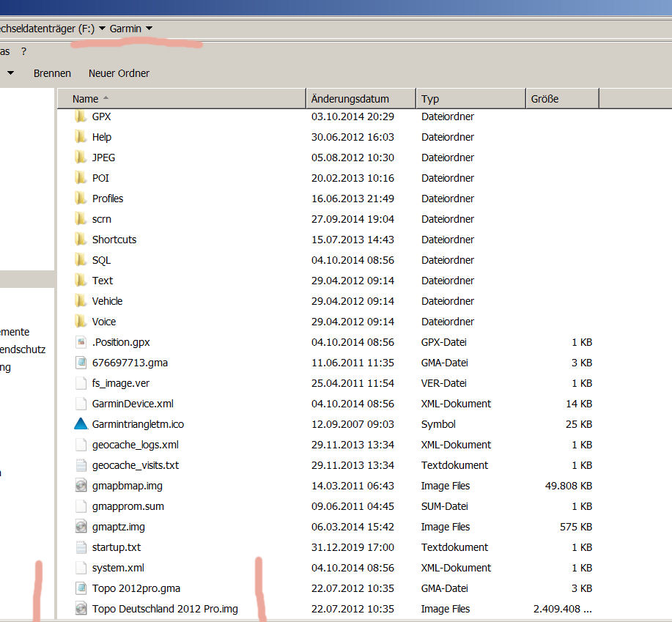The width and height of the screenshot is (672, 622).
Task: Select the Profiles folder name
Action: pos(108,199)
